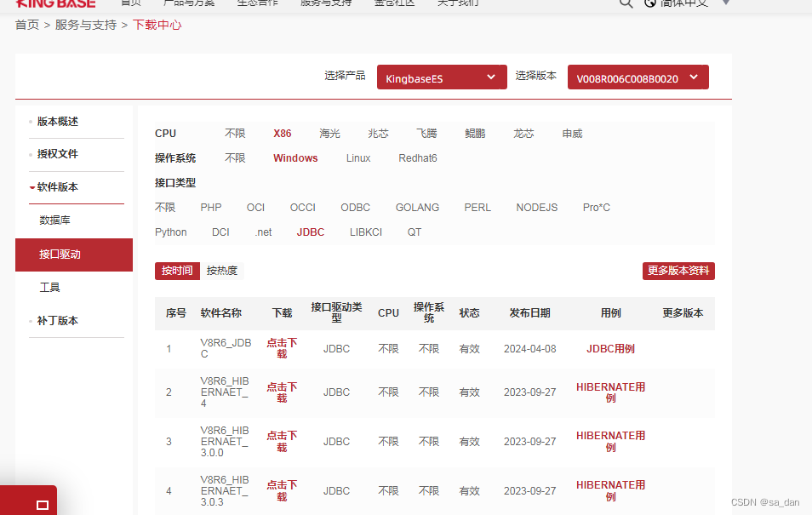Open the 授权文件 sidebar item

click(x=58, y=154)
